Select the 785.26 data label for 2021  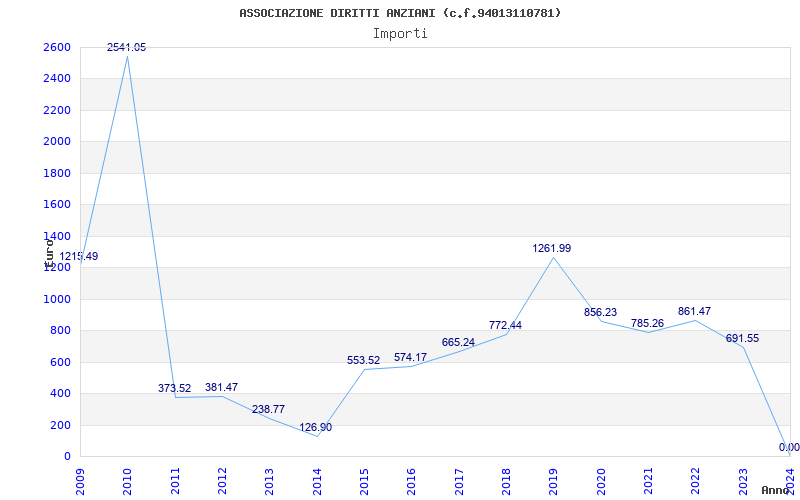[647, 323]
